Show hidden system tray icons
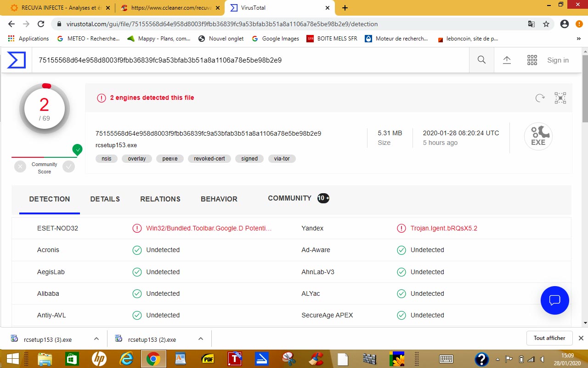The image size is (588, 368). [498, 359]
